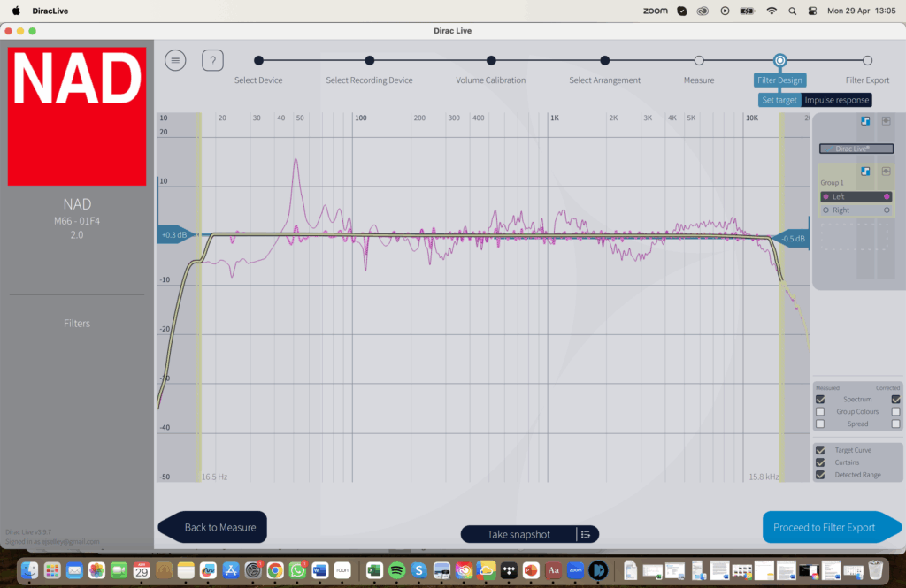Click the Back to Measure button
This screenshot has width=906, height=588.
(219, 527)
